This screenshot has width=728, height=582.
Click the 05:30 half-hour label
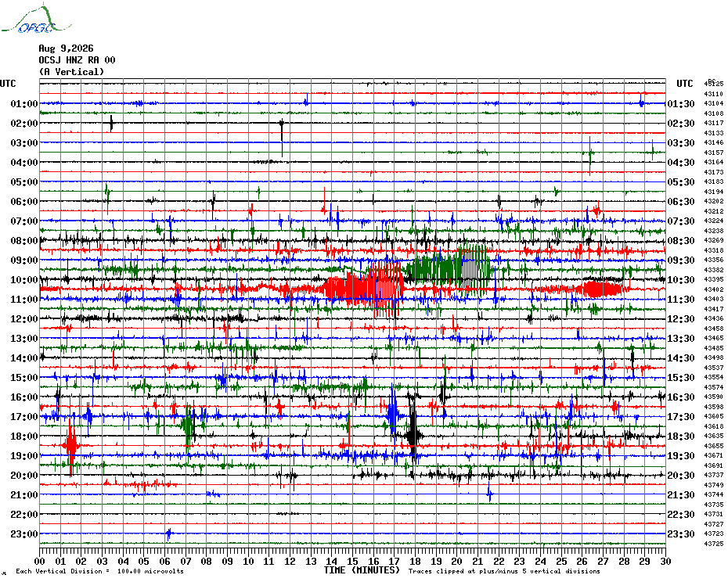coord(681,182)
